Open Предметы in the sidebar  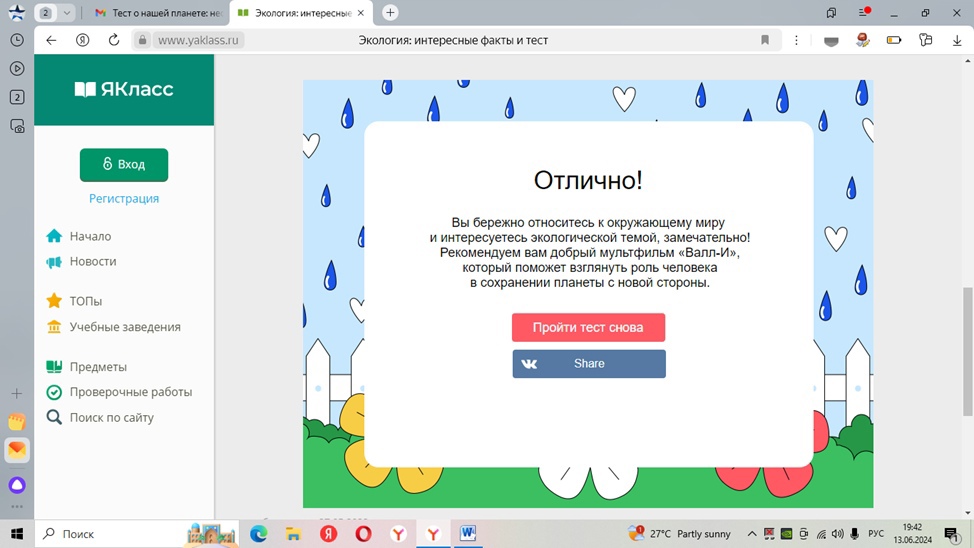point(98,367)
